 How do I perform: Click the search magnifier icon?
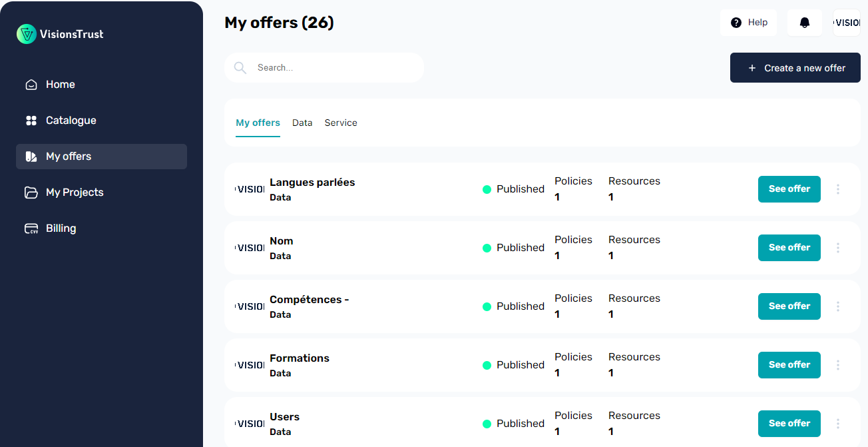click(x=240, y=67)
